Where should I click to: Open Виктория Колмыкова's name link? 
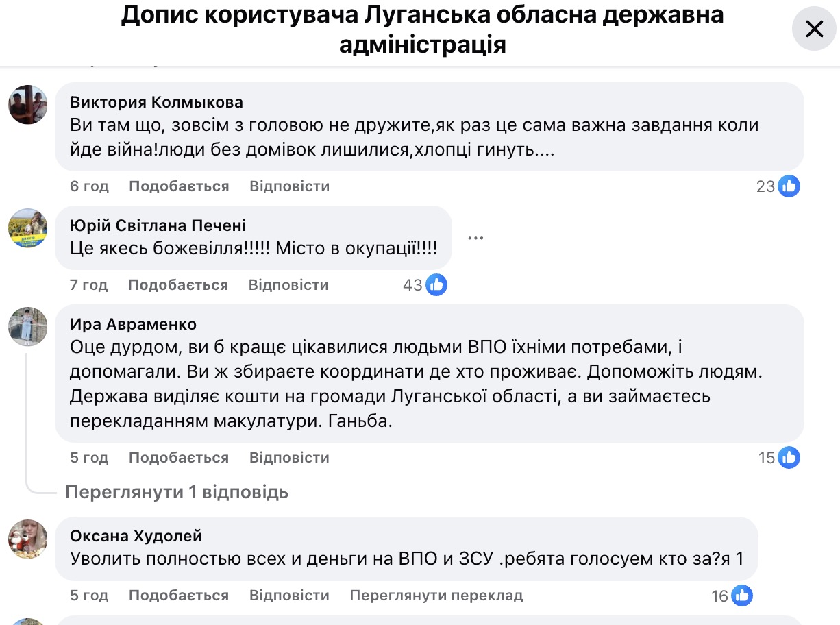[x=156, y=101]
